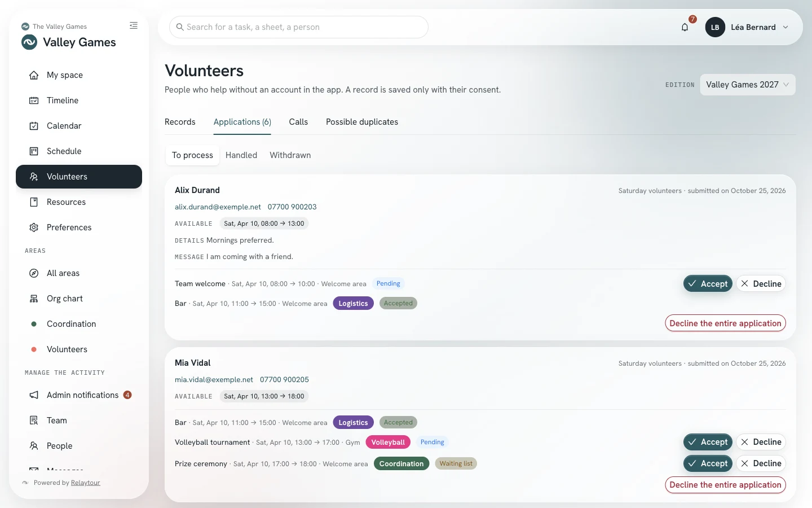Click the Volleyball tag on Mia's application
The height and width of the screenshot is (508, 812).
388,443
